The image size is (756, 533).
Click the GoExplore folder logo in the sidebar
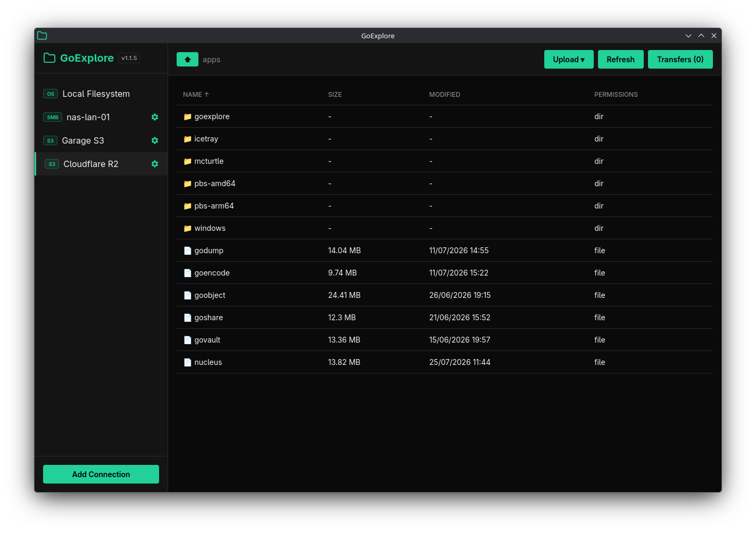[49, 58]
